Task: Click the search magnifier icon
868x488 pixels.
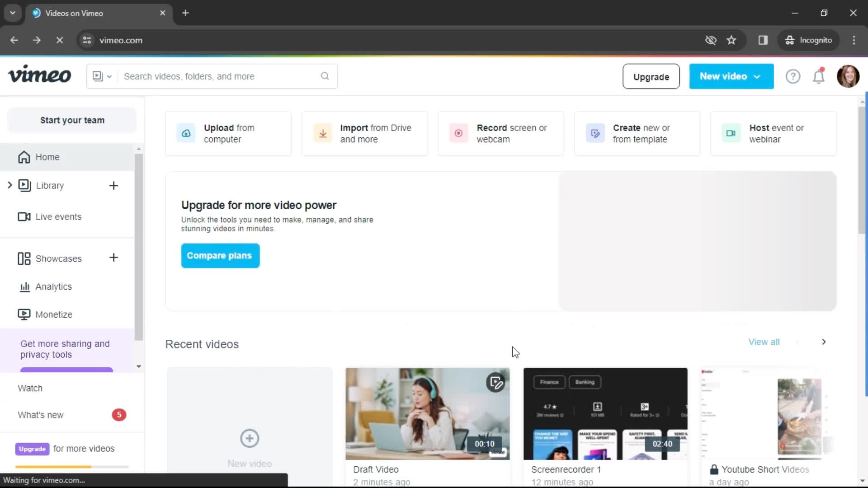Action: coord(325,76)
